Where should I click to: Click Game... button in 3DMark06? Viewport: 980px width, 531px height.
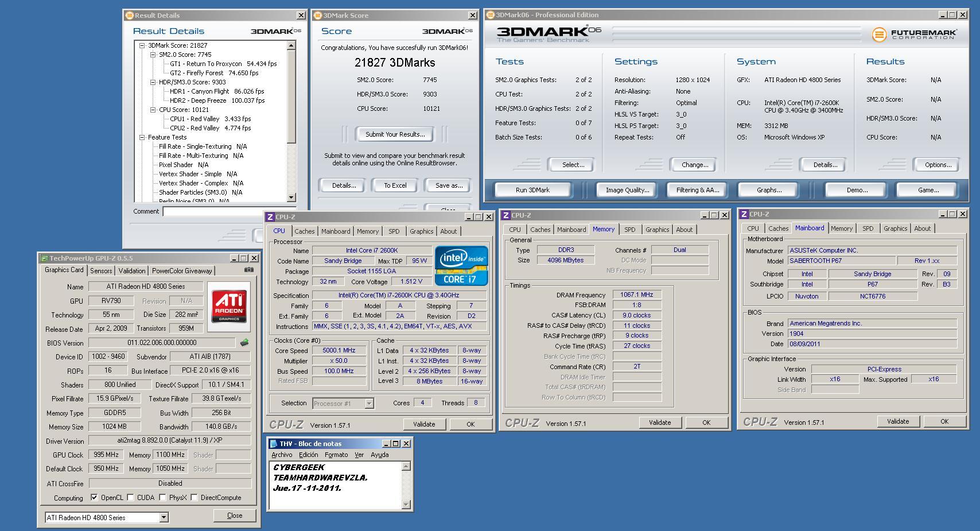coord(928,190)
